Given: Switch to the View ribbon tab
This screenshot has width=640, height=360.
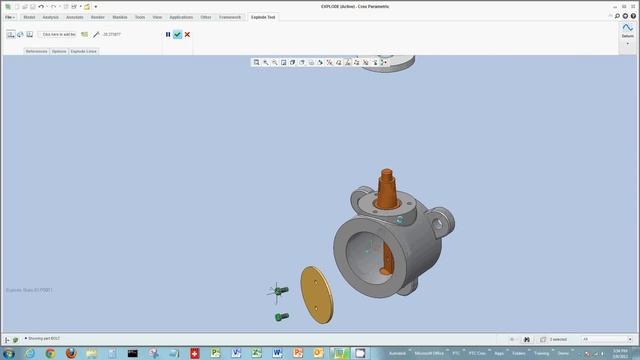Looking at the screenshot, I should coord(157,17).
